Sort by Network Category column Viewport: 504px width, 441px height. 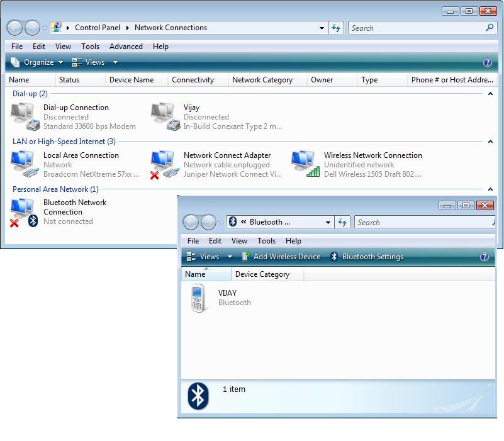[262, 80]
